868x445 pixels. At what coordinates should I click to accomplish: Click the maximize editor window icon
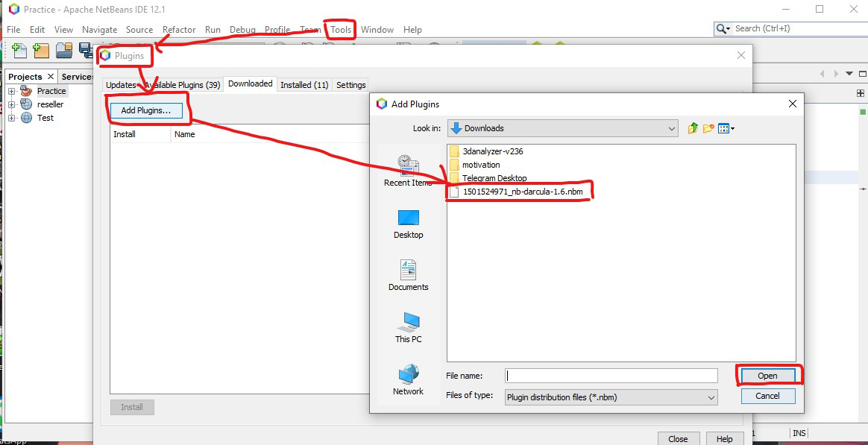862,74
